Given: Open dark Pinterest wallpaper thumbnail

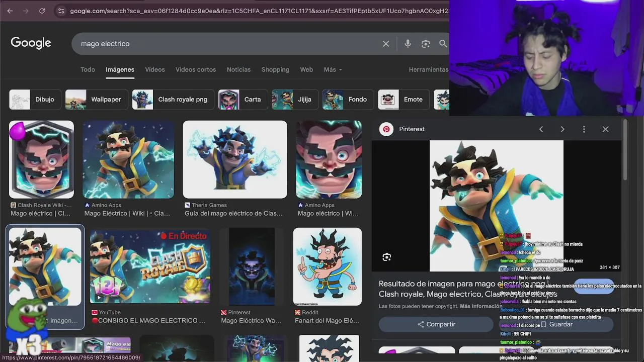Looking at the screenshot, I should pos(252,266).
